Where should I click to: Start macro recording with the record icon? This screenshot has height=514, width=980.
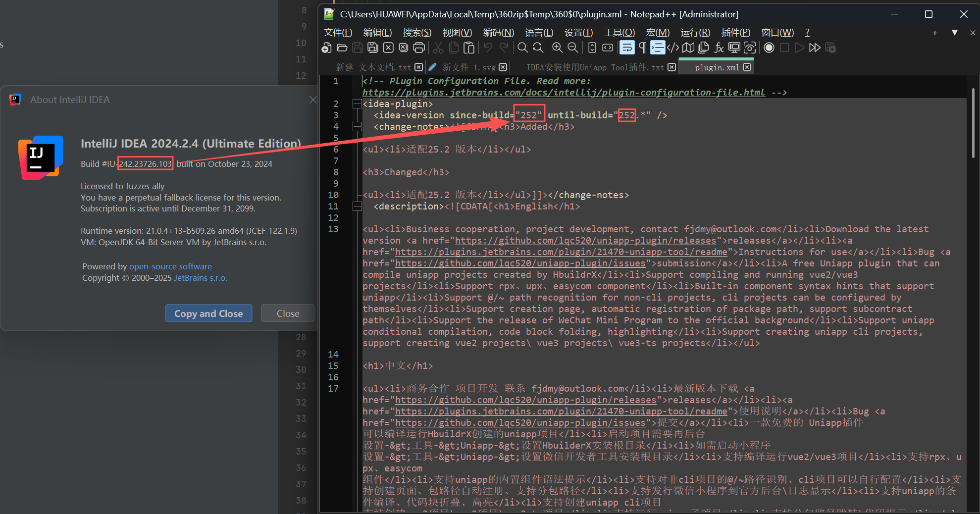pos(769,48)
